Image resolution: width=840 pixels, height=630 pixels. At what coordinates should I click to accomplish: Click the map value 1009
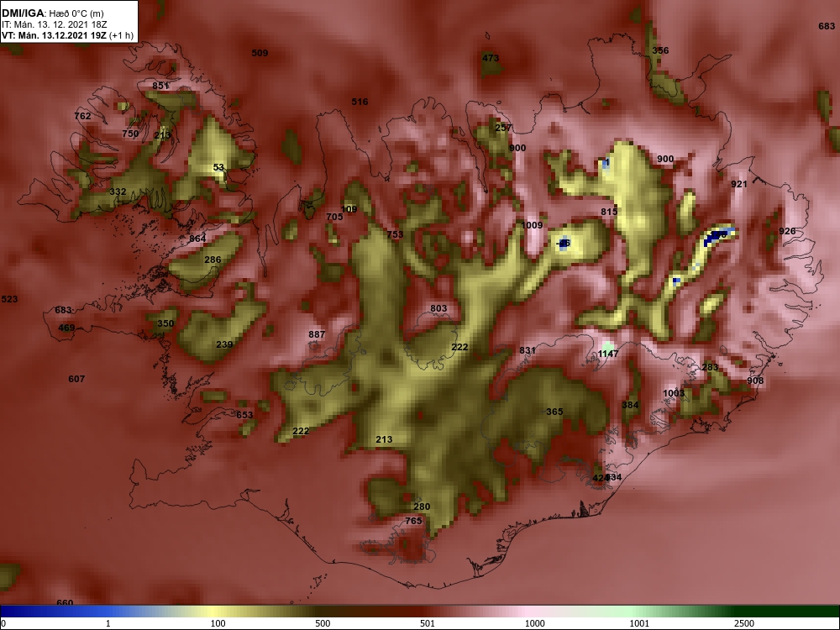[532, 225]
